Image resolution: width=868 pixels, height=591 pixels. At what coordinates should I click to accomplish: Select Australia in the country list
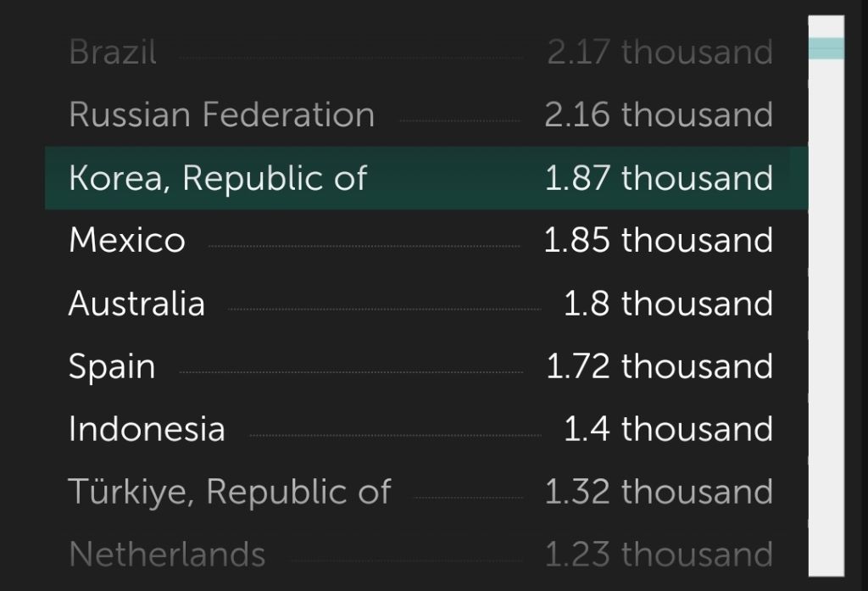426,304
